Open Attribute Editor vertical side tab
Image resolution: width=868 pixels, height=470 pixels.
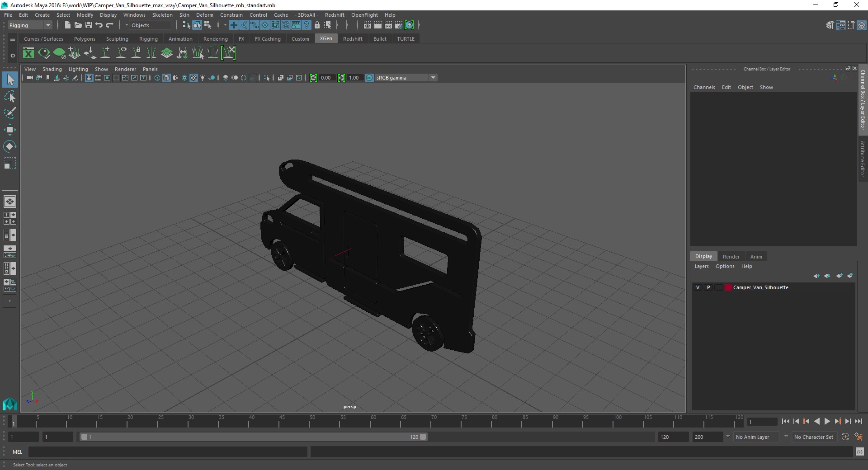click(863, 159)
